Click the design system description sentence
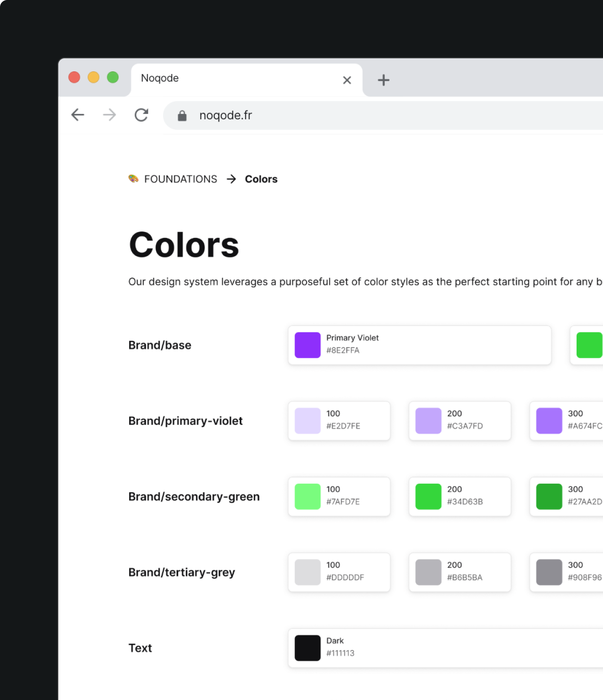This screenshot has width=603, height=700. pyautogui.click(x=365, y=282)
